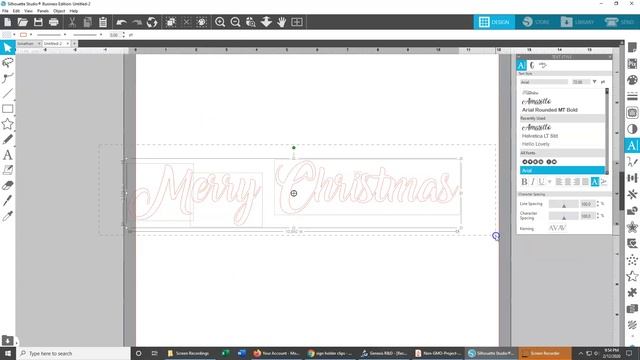Image resolution: width=640 pixels, height=360 pixels.
Task: Switch to the DESIGN workspace
Action: pyautogui.click(x=494, y=22)
